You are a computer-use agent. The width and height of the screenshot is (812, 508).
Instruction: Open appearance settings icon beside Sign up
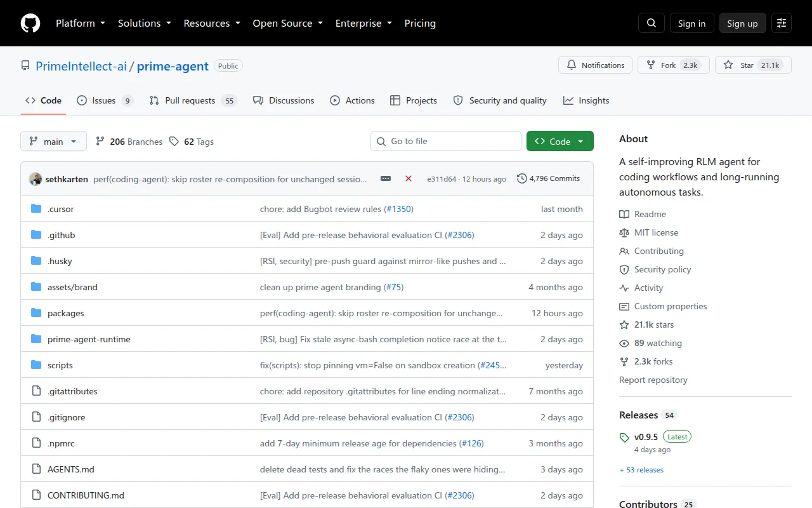(782, 23)
